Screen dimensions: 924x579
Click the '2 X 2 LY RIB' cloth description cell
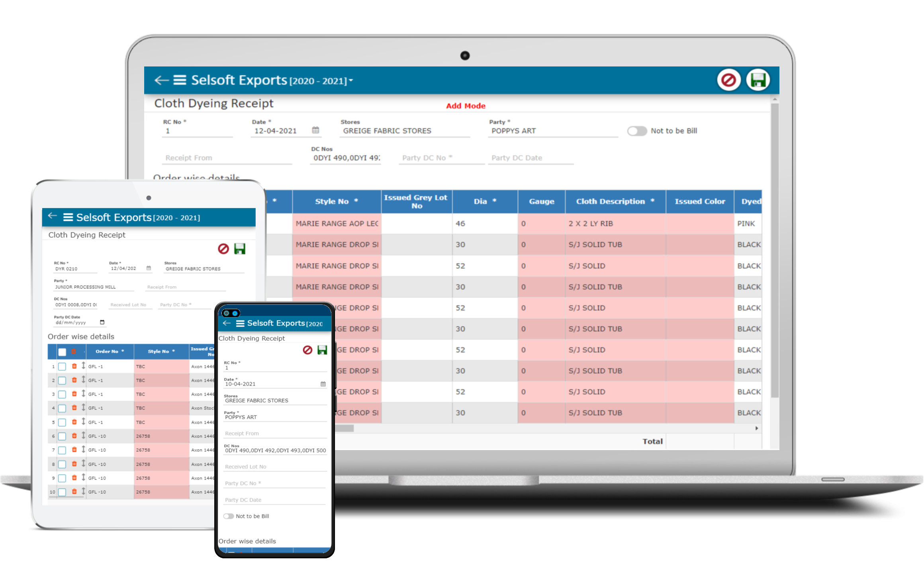pos(615,224)
